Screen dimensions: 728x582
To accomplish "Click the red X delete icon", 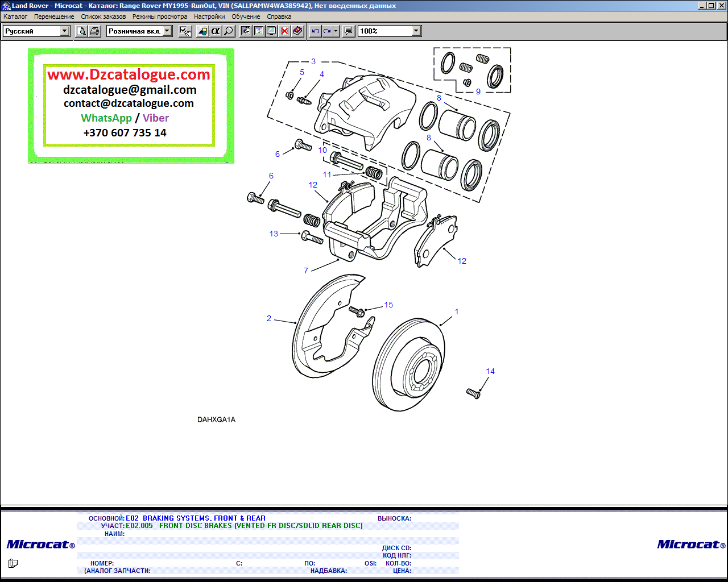I will point(285,31).
